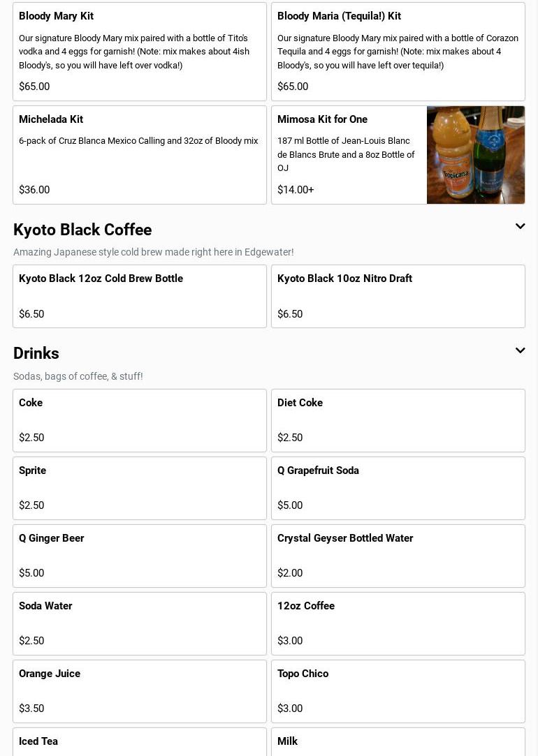Pick Kyoto Black 10oz Nitro Draft
This screenshot has width=538, height=756.
click(x=398, y=296)
